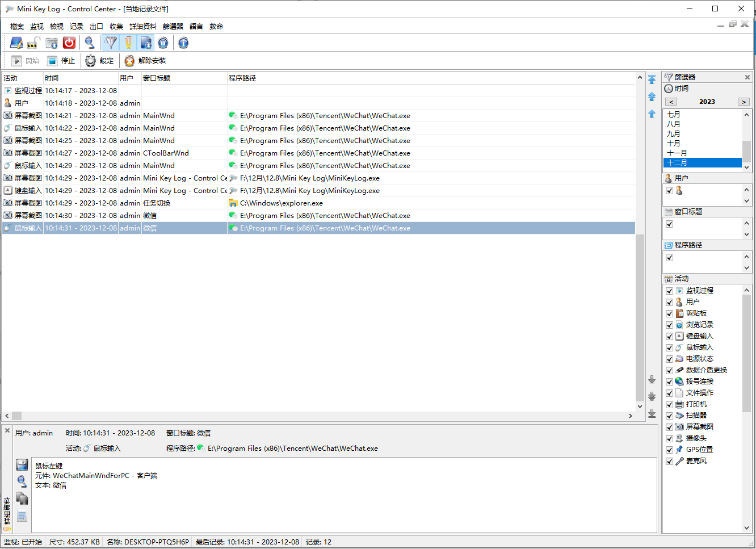Open the 监视 menu
Screen dimensions: 756x549
click(x=37, y=26)
